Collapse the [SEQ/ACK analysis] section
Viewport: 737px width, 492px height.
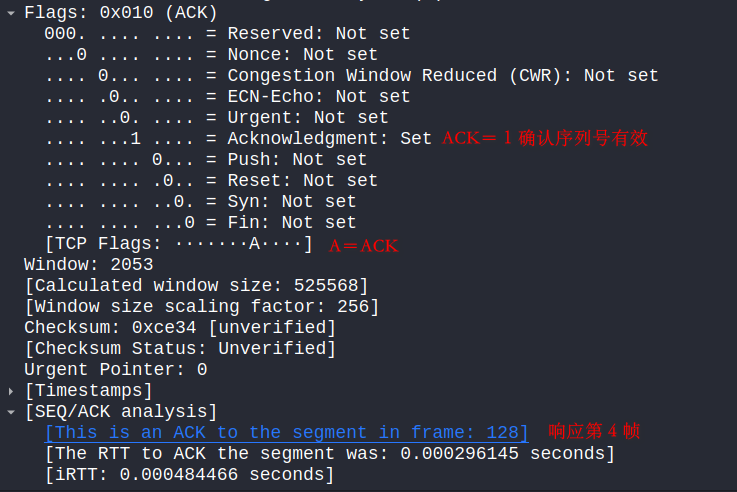[11, 412]
